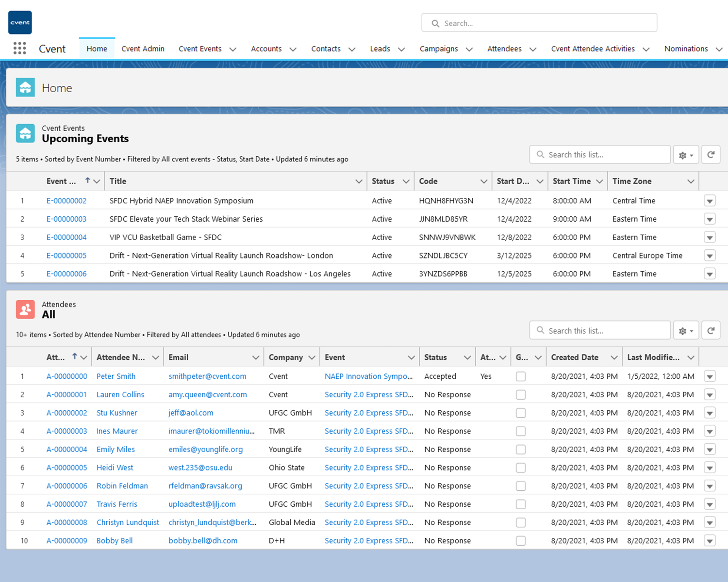Expand the Campaigns nav dropdown chevron
This screenshot has height=582, width=728.
click(x=469, y=49)
